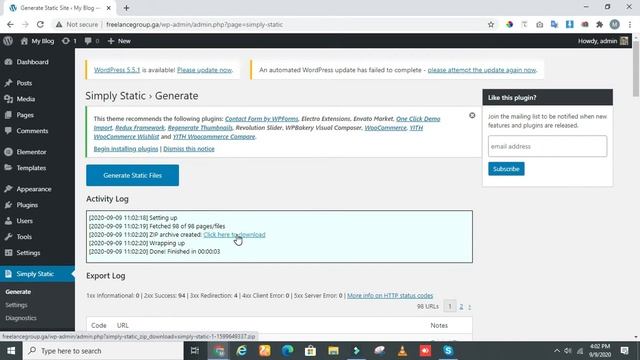Go to Dashboard in sidebar

click(32, 62)
